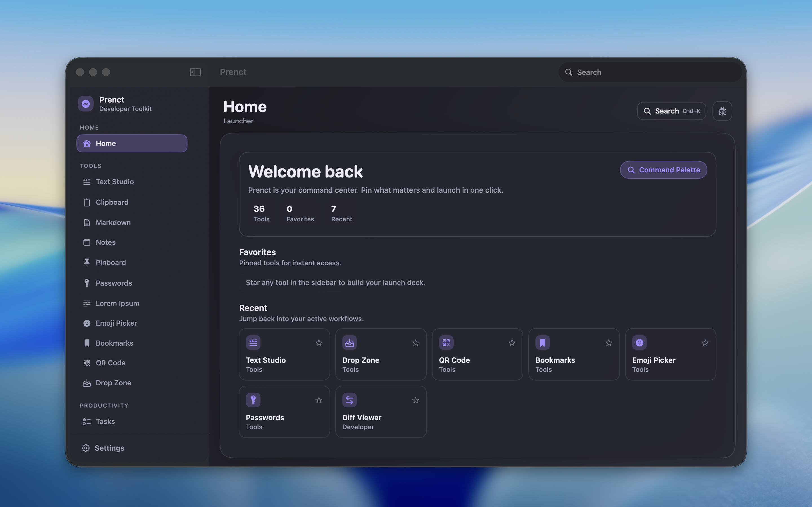Toggle the sidebar visibility in the title bar
Screen dimensions: 812x507
(195, 72)
